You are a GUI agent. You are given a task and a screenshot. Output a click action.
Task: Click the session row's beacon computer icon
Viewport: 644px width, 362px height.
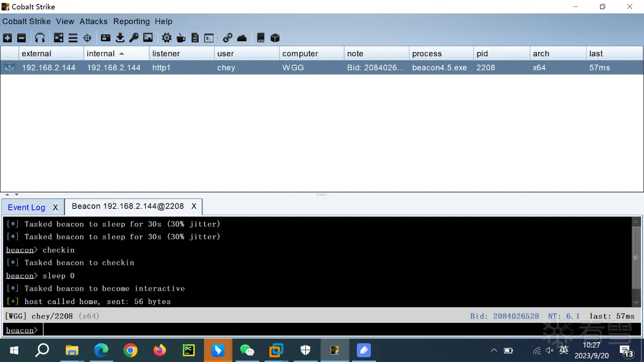(9, 68)
